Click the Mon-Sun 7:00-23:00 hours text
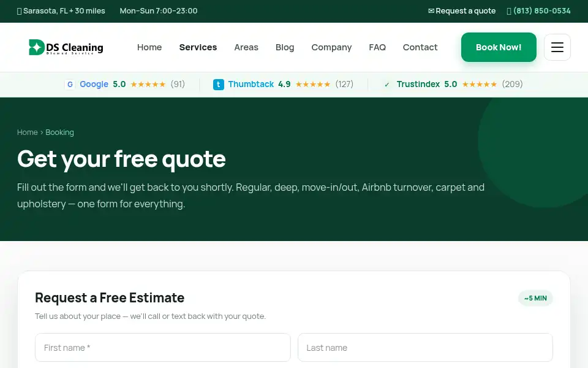Screen dimensions: 588x368 click(159, 11)
